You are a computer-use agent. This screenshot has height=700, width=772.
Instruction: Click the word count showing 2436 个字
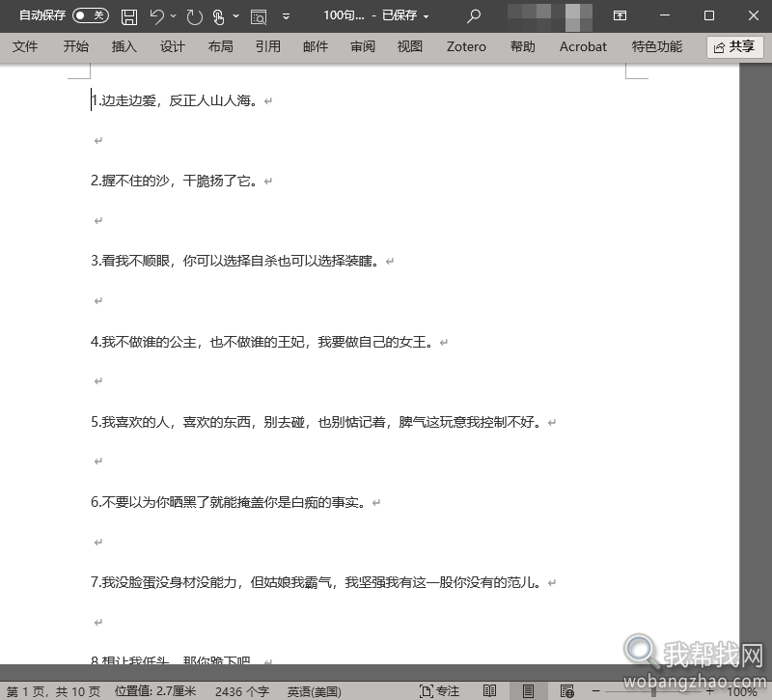[x=241, y=689]
